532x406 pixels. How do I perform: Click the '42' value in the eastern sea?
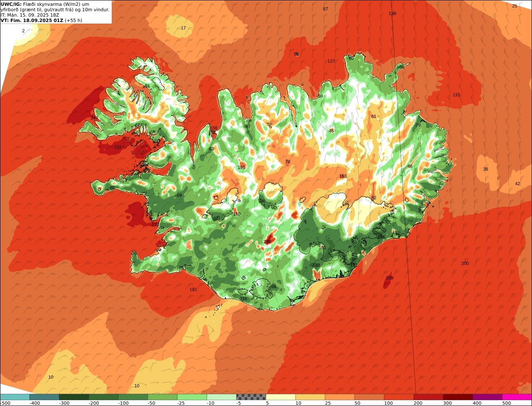[517, 184]
